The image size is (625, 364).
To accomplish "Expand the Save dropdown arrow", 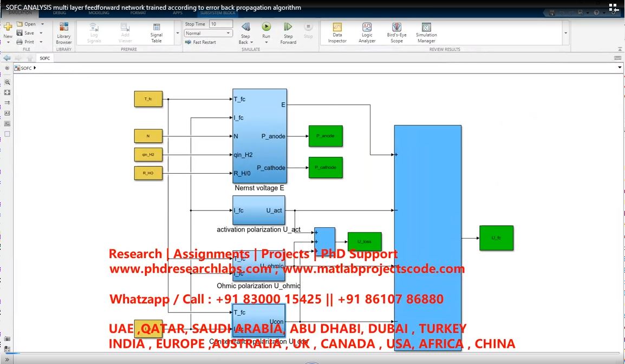I will pos(41,33).
